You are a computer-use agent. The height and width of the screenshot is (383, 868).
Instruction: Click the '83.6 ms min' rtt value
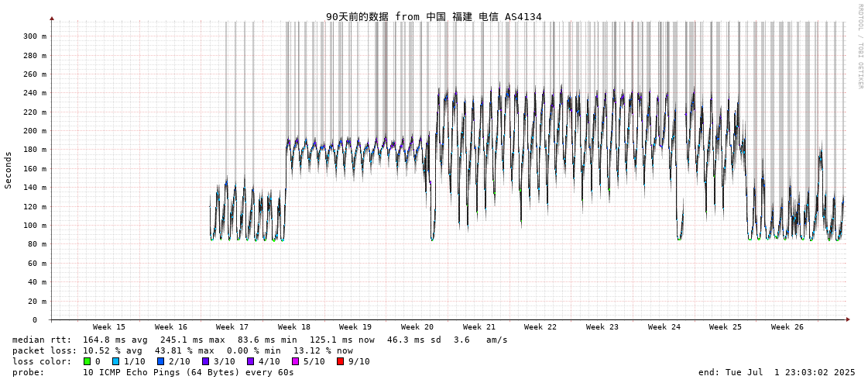pyautogui.click(x=267, y=340)
